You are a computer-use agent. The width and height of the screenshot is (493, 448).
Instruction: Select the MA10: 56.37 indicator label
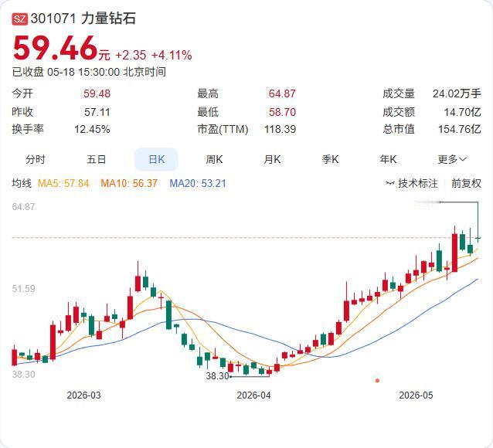pos(129,183)
